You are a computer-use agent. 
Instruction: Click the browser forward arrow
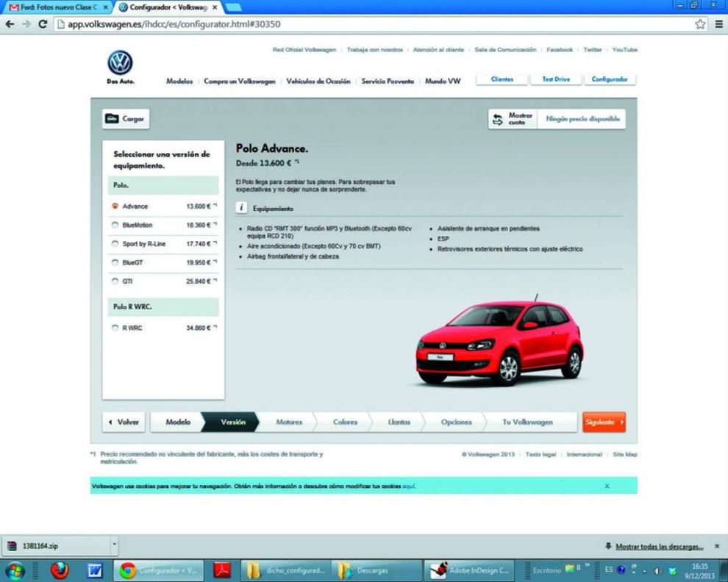(26, 24)
